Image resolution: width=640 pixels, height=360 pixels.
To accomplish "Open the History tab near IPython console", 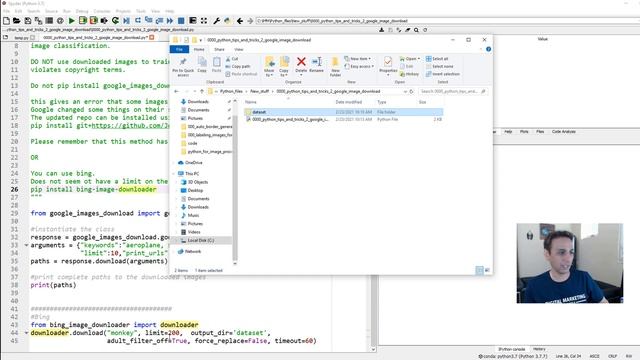I will point(539,349).
